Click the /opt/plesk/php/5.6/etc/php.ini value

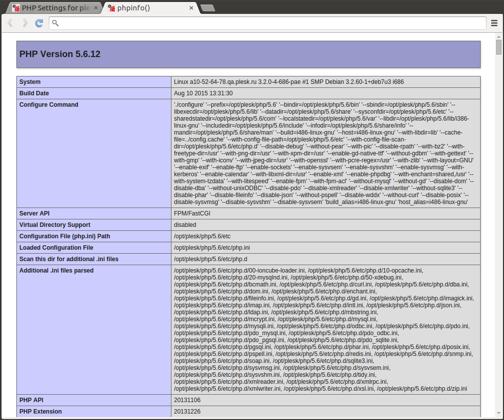click(212, 248)
